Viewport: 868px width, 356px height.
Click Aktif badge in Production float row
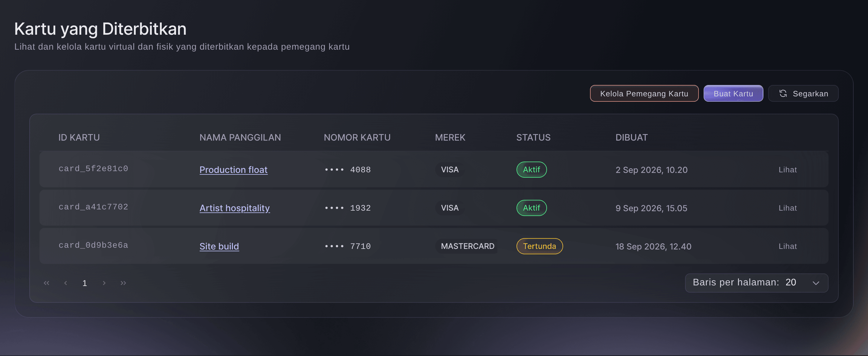tap(531, 170)
